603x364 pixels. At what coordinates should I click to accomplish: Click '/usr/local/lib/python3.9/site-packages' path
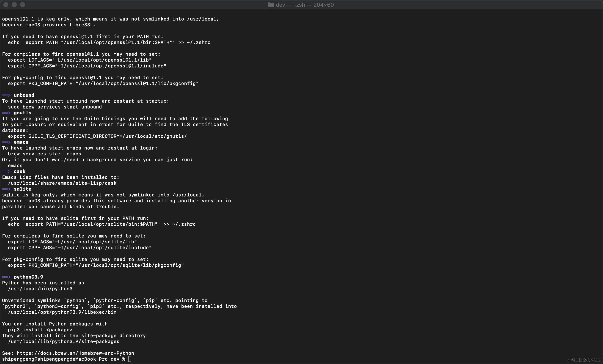pos(64,341)
